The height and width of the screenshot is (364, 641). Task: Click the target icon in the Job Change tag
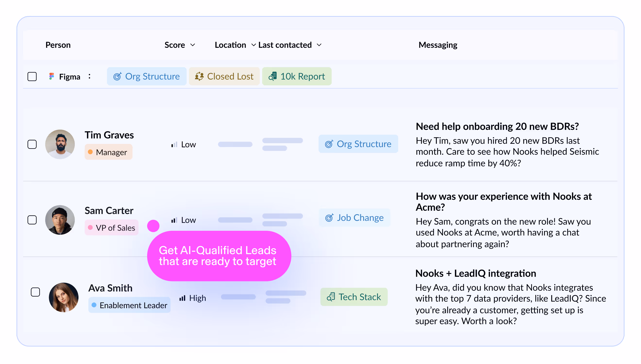[329, 218]
